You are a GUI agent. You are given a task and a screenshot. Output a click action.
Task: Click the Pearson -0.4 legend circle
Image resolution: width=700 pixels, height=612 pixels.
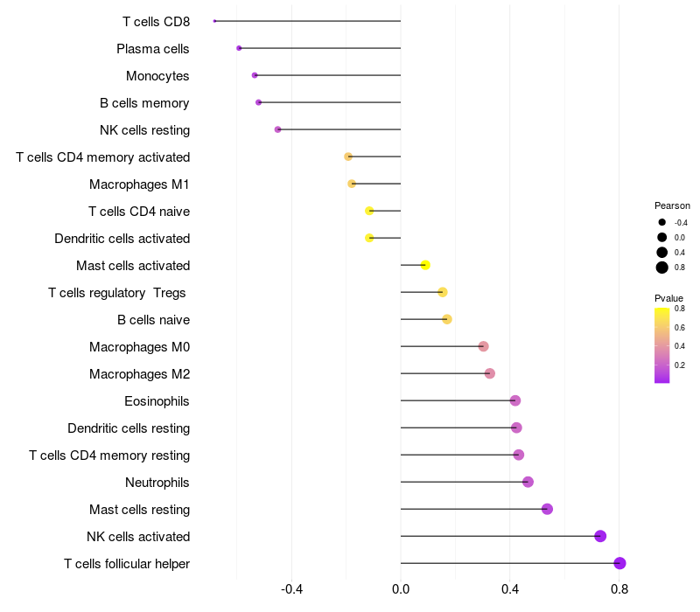tap(662, 222)
